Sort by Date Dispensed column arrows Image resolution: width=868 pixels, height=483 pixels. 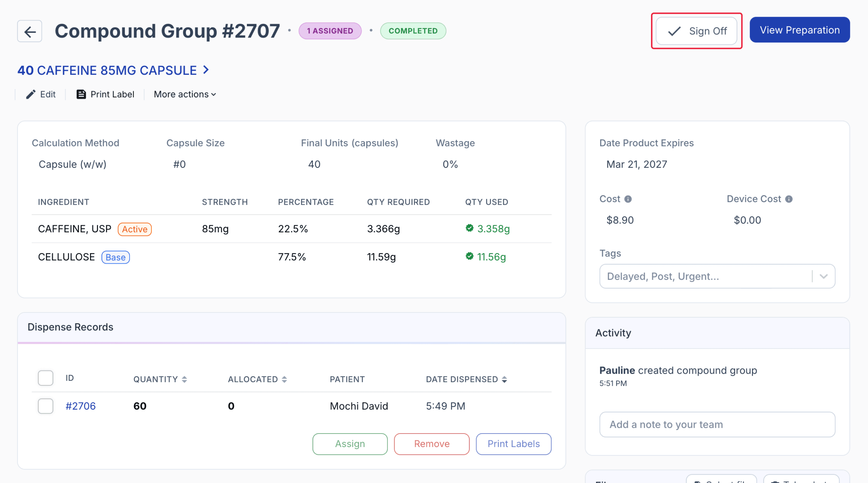504,379
